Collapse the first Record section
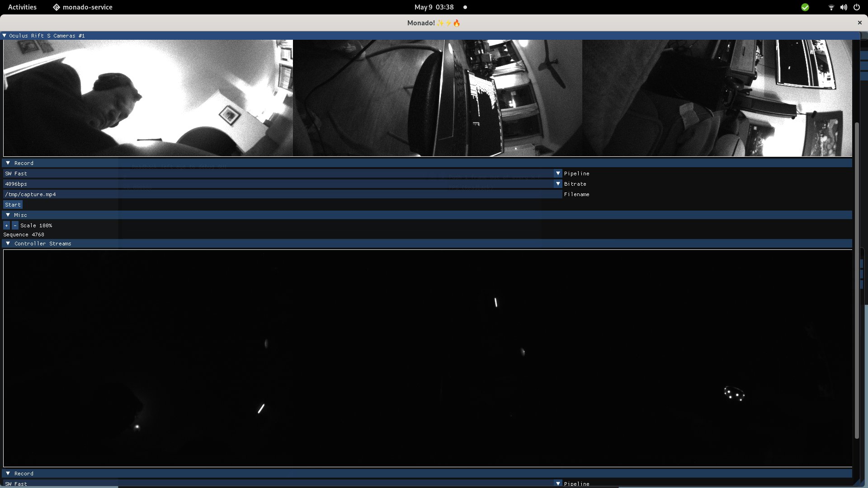 [x=8, y=163]
